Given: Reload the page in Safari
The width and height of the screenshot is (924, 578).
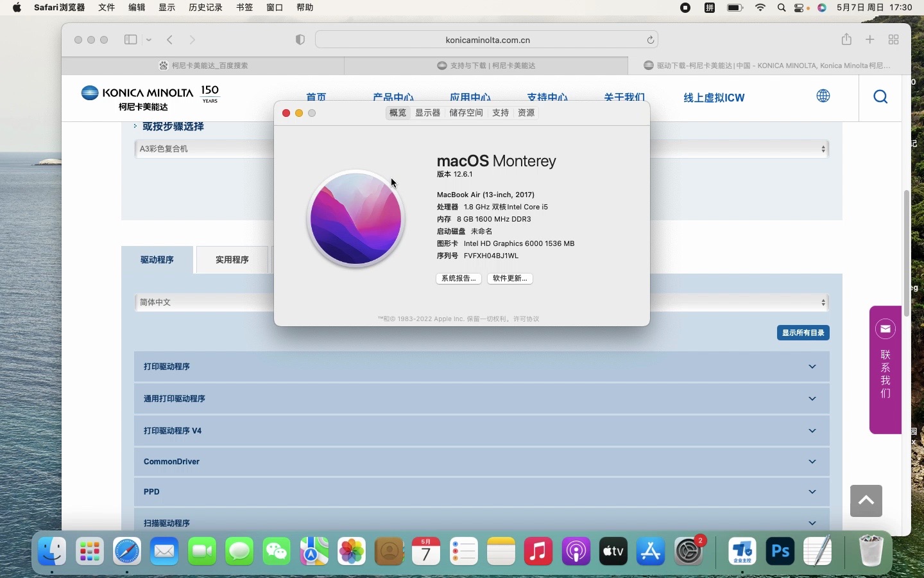Looking at the screenshot, I should [x=650, y=40].
